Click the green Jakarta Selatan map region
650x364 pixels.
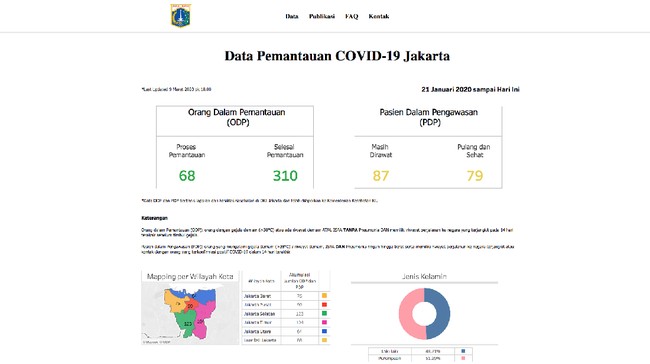point(185,324)
